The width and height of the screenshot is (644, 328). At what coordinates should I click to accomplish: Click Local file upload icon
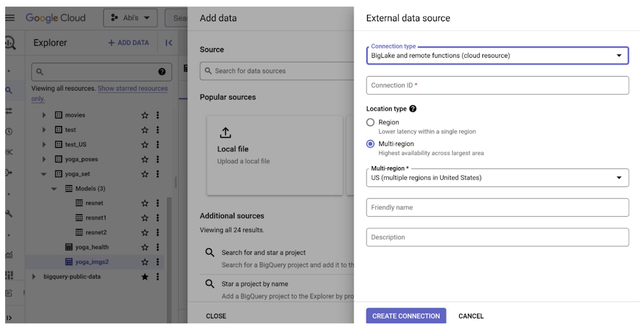point(225,133)
